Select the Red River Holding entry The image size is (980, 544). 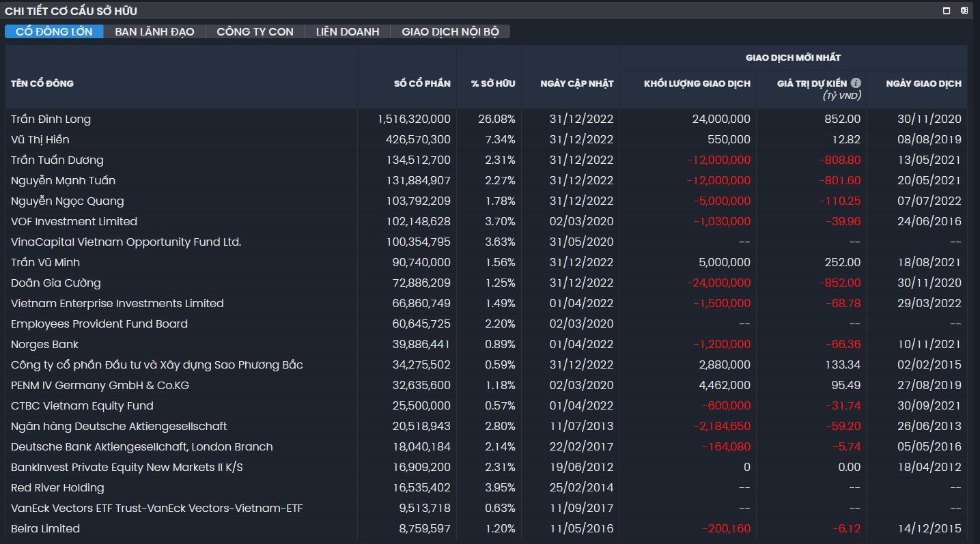click(x=57, y=487)
